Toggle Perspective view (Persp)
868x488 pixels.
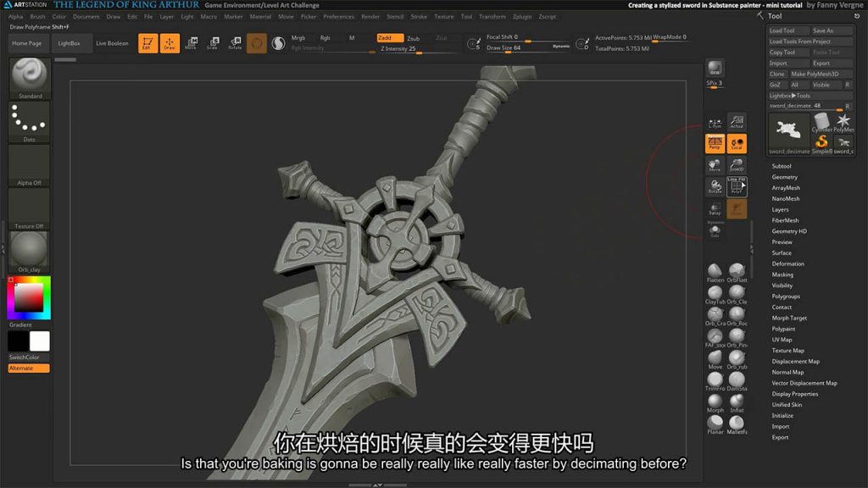click(715, 143)
